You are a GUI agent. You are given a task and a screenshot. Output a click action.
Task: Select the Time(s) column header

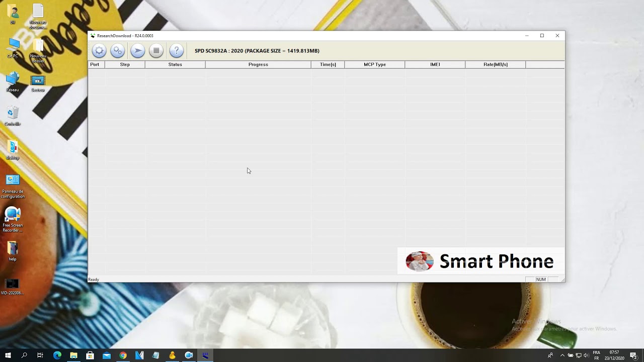[328, 64]
